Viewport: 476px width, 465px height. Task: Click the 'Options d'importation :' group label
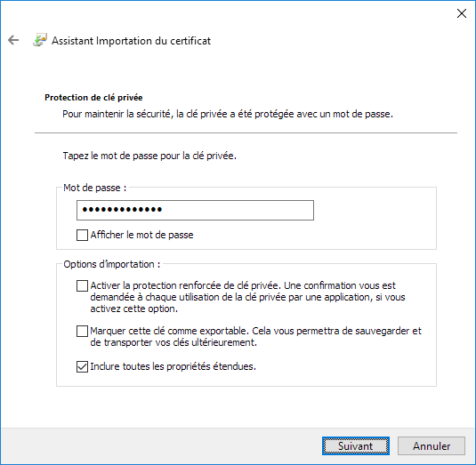(112, 264)
